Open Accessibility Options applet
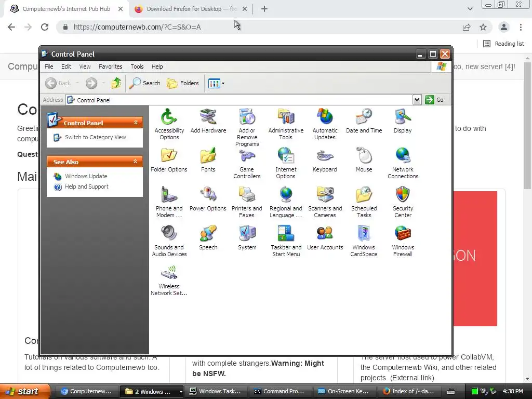 (169, 124)
